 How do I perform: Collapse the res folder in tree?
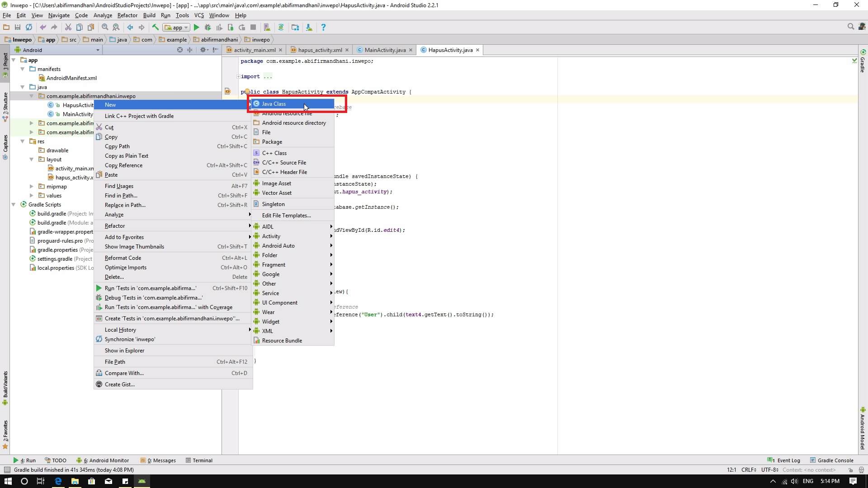23,141
